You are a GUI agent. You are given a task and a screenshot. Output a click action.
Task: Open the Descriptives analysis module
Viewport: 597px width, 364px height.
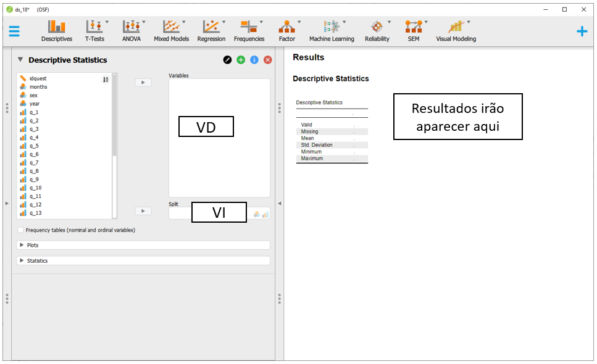pyautogui.click(x=56, y=31)
